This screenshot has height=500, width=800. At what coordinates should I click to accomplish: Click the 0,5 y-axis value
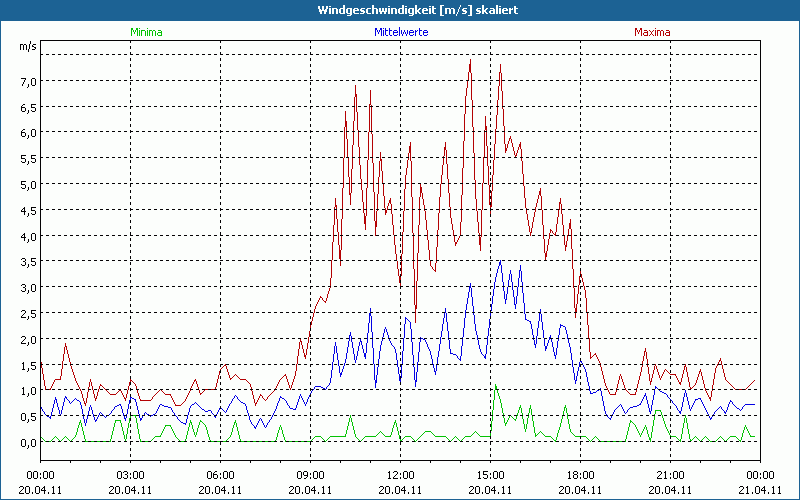[x=29, y=417]
